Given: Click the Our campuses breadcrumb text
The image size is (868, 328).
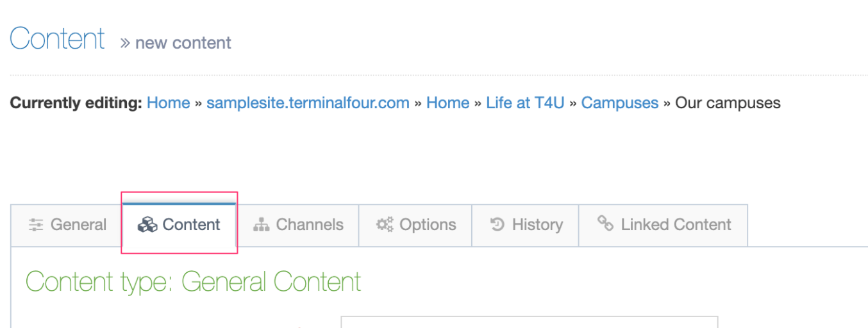Looking at the screenshot, I should [x=728, y=103].
